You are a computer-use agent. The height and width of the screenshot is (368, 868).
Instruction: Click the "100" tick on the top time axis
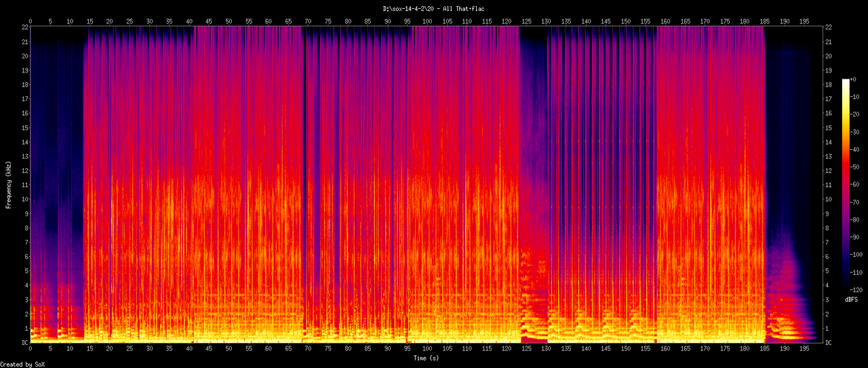427,21
